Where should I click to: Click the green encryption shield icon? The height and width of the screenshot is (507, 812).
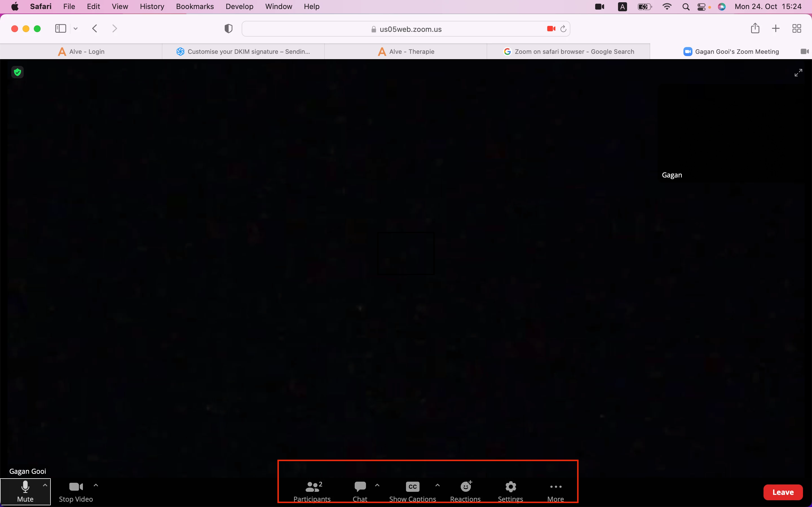click(x=17, y=72)
